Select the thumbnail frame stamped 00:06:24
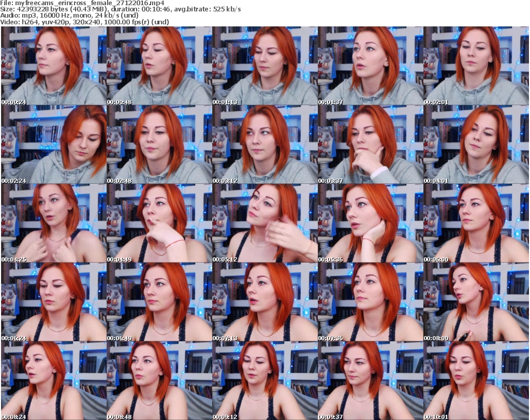Screen dimensions: 530x420 pyautogui.click(x=54, y=302)
